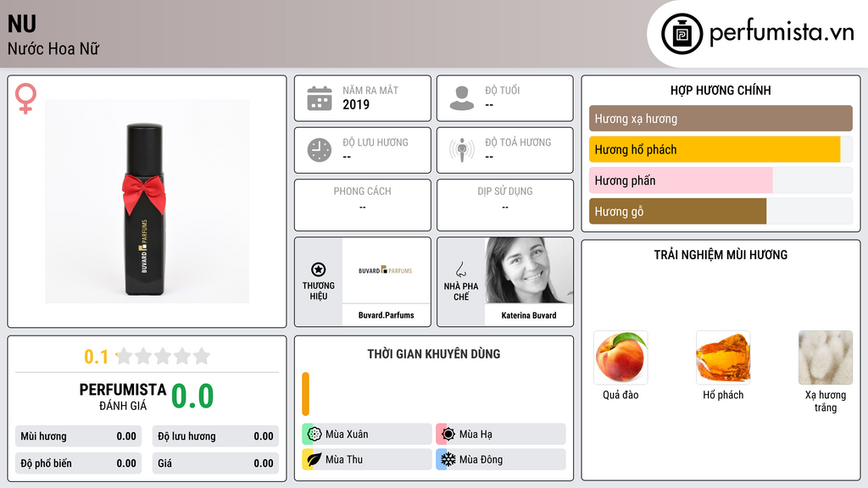
Task: Click the Mùi hương 0.00 score row
Action: [x=78, y=436]
